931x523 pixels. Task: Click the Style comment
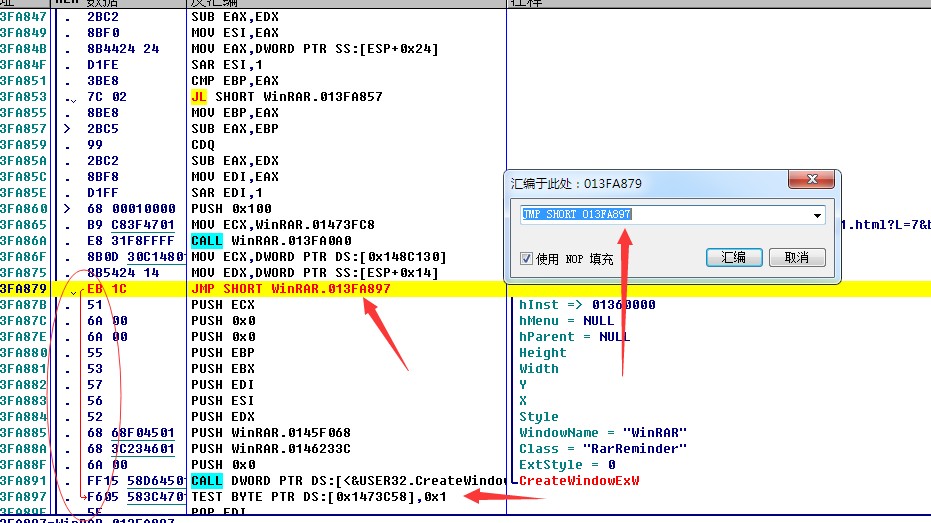539,416
